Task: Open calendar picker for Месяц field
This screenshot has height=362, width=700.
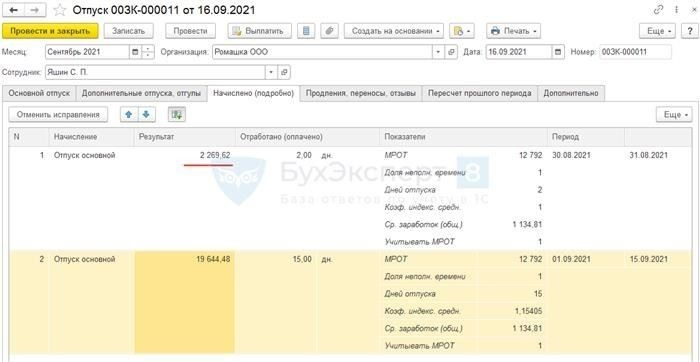Action: pos(136,52)
